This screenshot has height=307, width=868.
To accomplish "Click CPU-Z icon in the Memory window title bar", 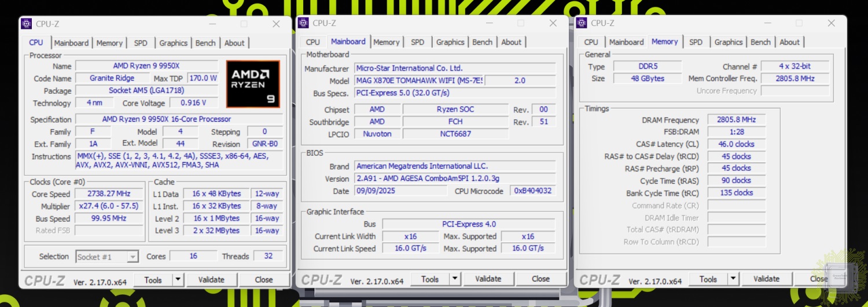I will (581, 23).
